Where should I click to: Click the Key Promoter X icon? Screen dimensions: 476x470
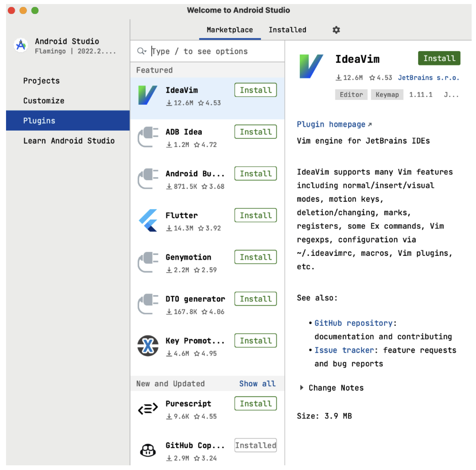click(148, 346)
